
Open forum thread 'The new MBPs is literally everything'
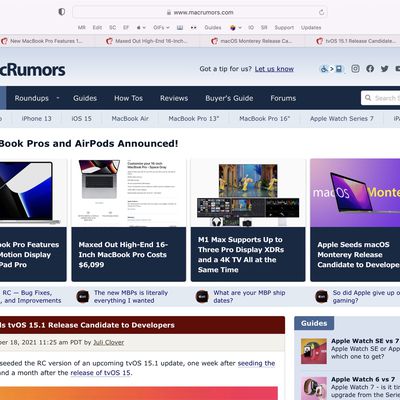(131, 296)
